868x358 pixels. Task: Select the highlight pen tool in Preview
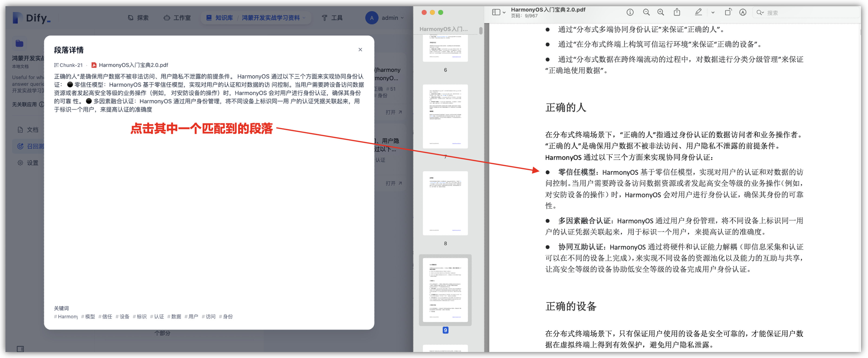pos(698,12)
